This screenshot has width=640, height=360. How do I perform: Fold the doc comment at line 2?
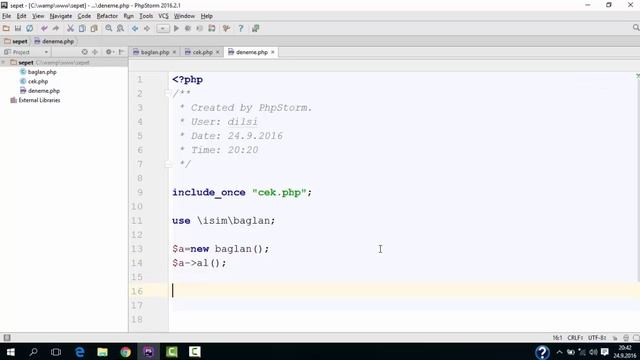[167, 93]
